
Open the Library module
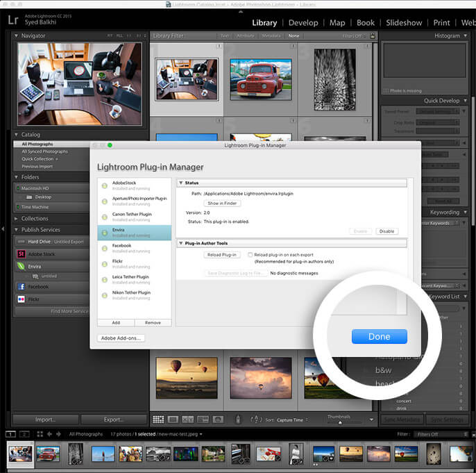[264, 23]
